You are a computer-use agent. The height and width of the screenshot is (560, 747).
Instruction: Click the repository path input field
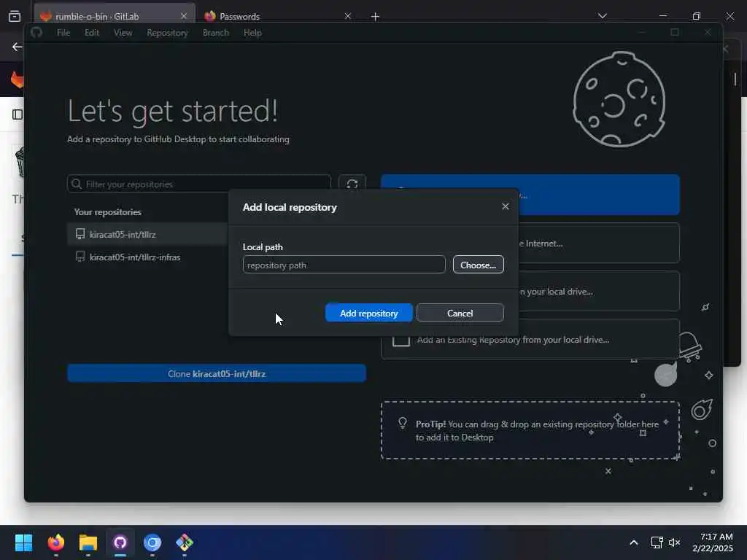coord(344,265)
